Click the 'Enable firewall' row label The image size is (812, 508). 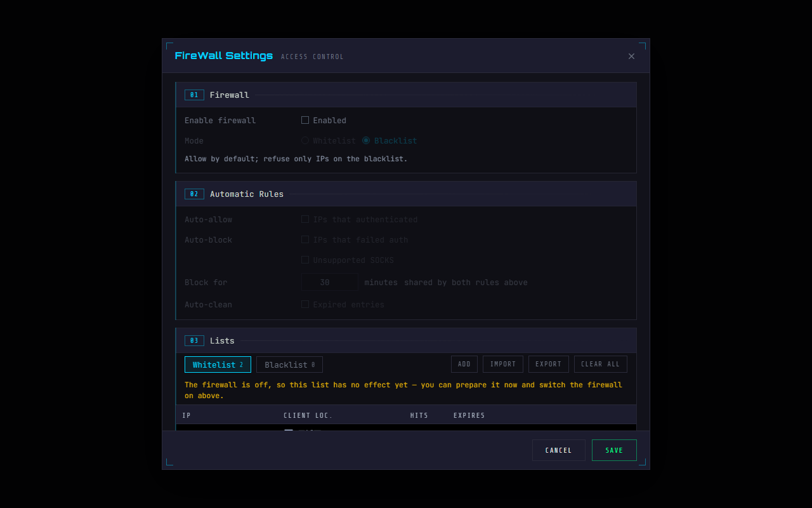[220, 120]
